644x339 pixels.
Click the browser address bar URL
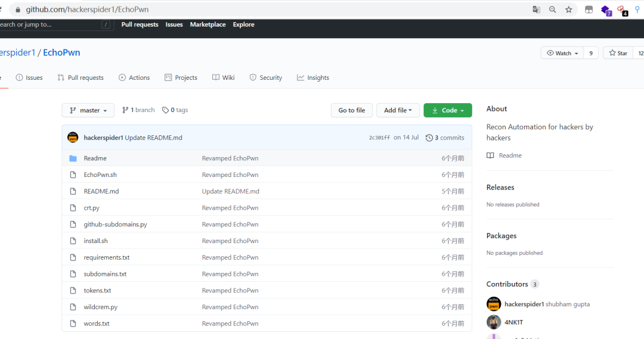(87, 10)
